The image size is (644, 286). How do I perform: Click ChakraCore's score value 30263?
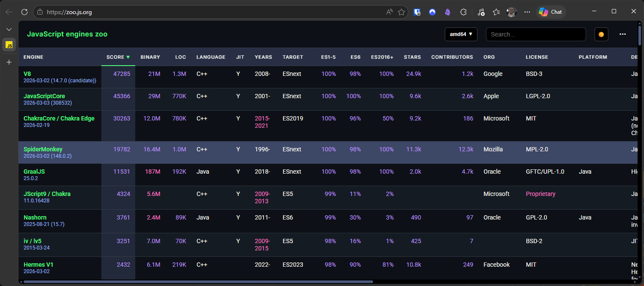122,118
